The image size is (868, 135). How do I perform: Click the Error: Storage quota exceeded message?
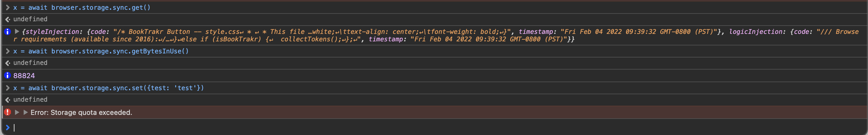click(x=81, y=113)
